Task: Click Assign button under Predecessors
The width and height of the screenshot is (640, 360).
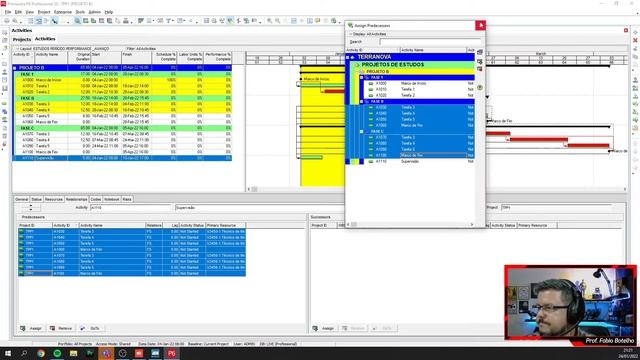Action: [x=32, y=328]
